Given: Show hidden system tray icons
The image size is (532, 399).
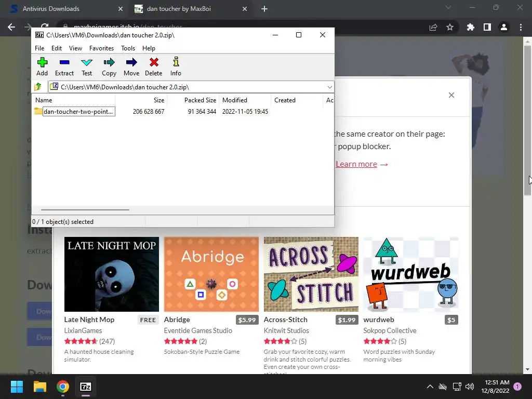Looking at the screenshot, I should [x=430, y=387].
